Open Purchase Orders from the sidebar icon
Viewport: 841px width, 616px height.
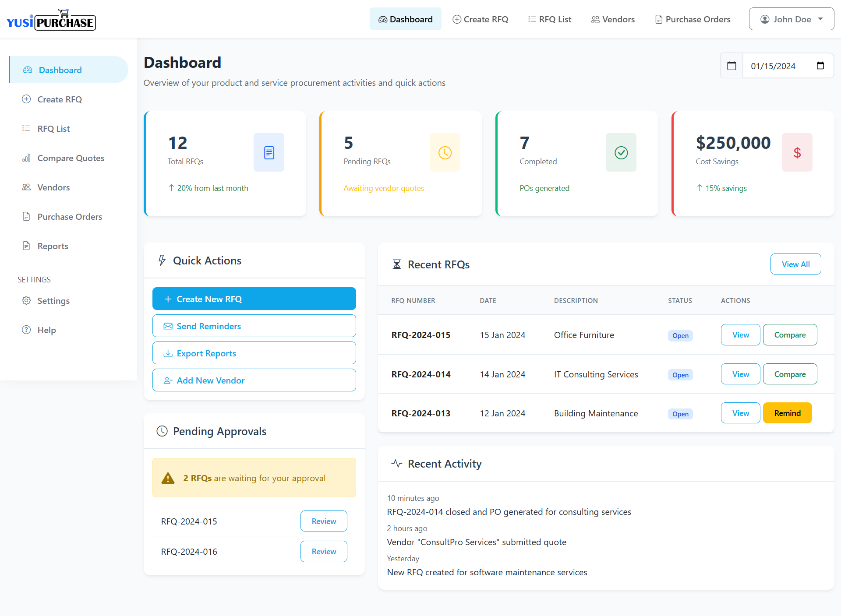26,216
